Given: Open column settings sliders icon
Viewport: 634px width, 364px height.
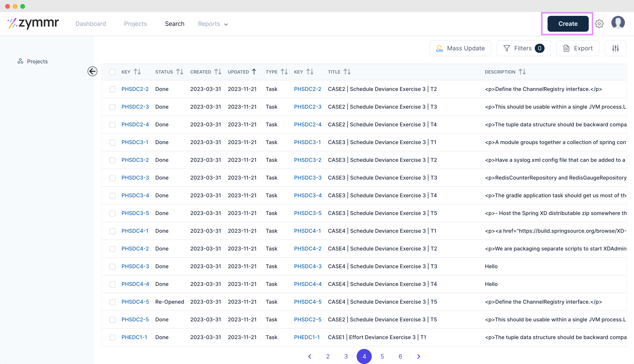Looking at the screenshot, I should [615, 48].
